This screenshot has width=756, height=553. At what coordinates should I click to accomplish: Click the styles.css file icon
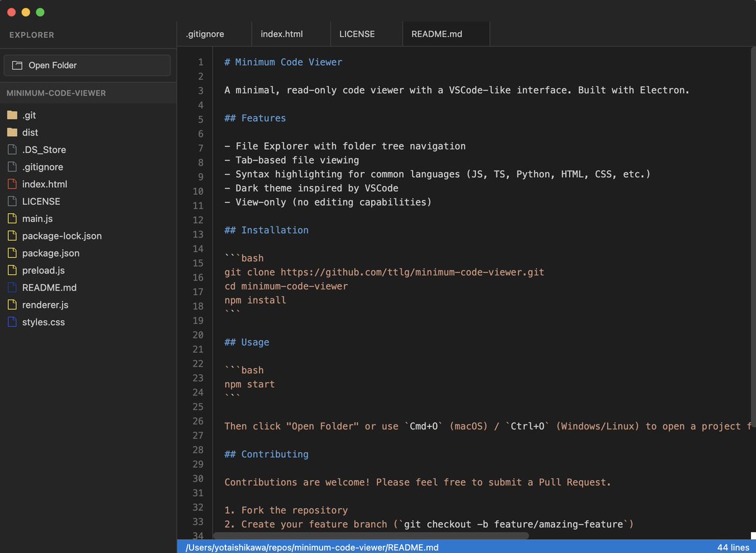(x=13, y=322)
